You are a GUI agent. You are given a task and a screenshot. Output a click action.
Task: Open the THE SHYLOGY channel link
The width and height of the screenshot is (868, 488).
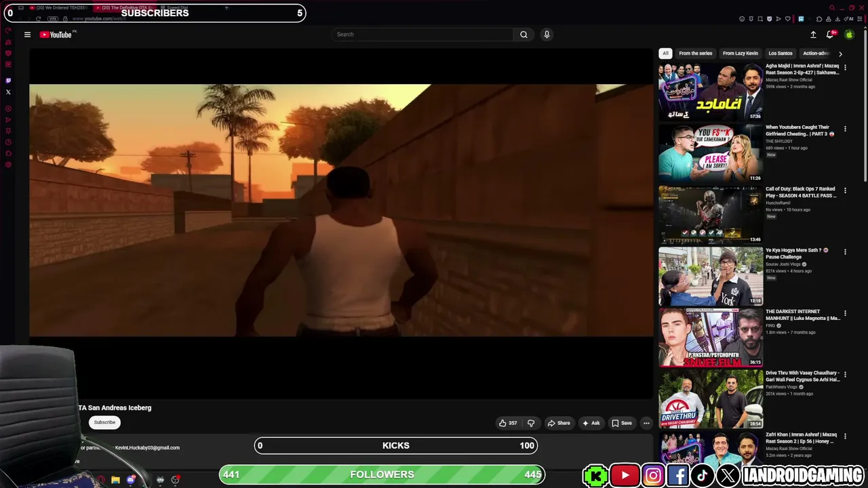coord(778,141)
